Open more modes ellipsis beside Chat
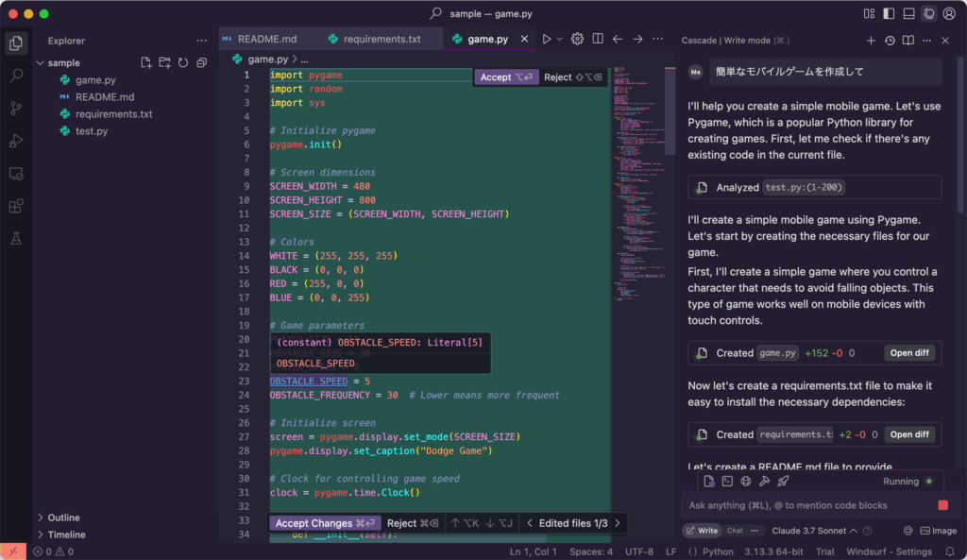Image resolution: width=967 pixels, height=560 pixels. click(x=755, y=531)
